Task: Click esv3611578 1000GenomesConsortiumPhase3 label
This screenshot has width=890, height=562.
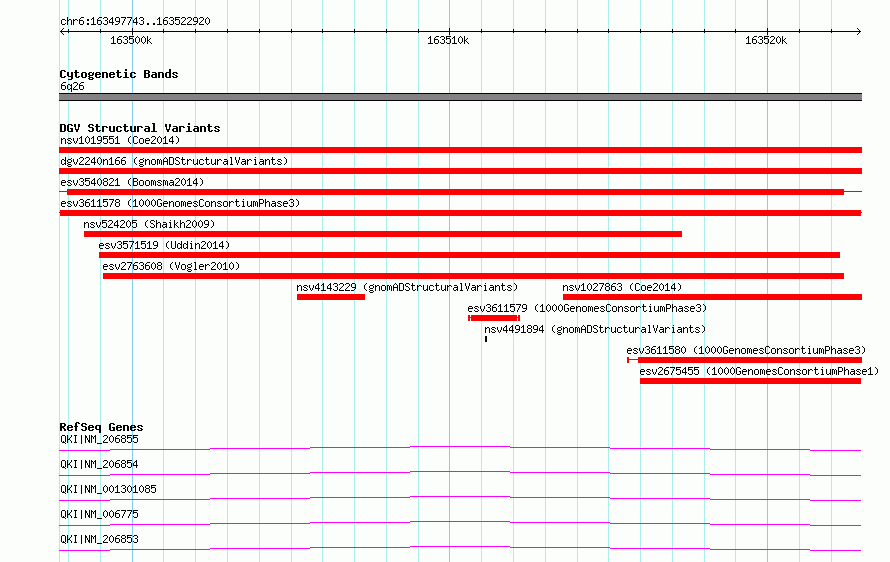Action: [x=180, y=203]
